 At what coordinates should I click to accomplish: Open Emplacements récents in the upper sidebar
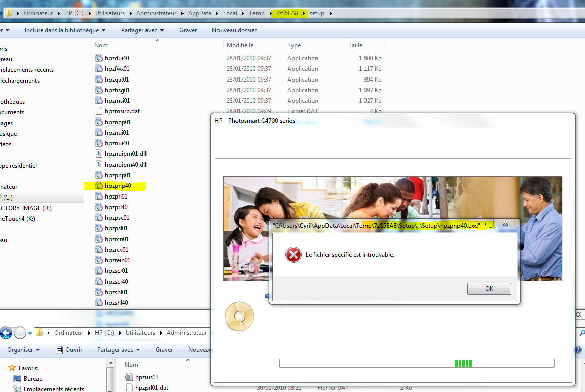coord(26,70)
